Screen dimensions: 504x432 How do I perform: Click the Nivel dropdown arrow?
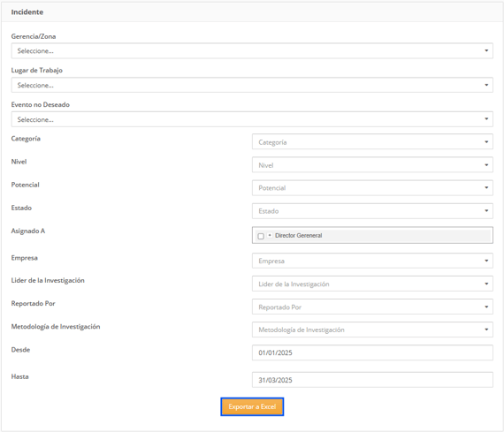[486, 165]
